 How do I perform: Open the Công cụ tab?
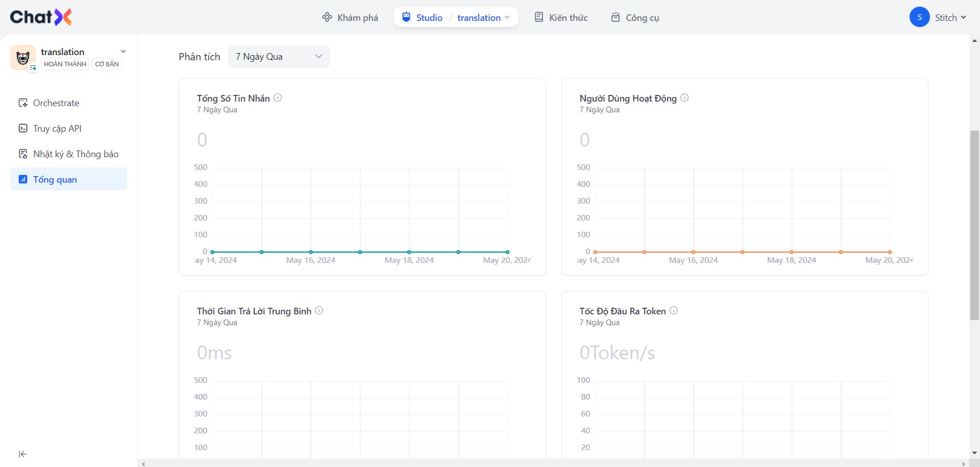(635, 17)
